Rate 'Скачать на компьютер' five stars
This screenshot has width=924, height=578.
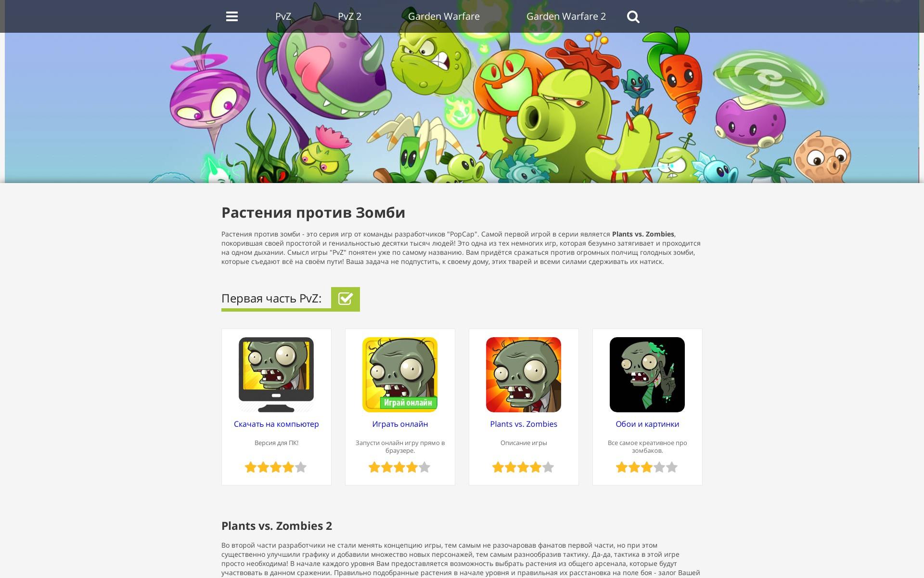[x=301, y=467]
